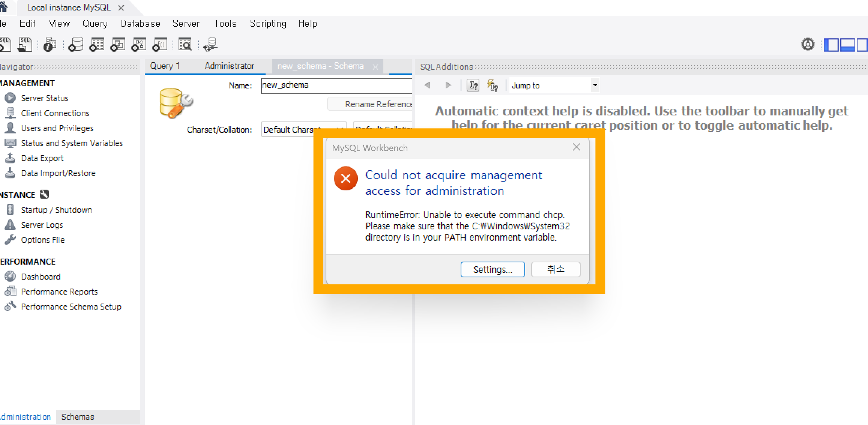Click the 취소 cancel button

click(x=556, y=269)
